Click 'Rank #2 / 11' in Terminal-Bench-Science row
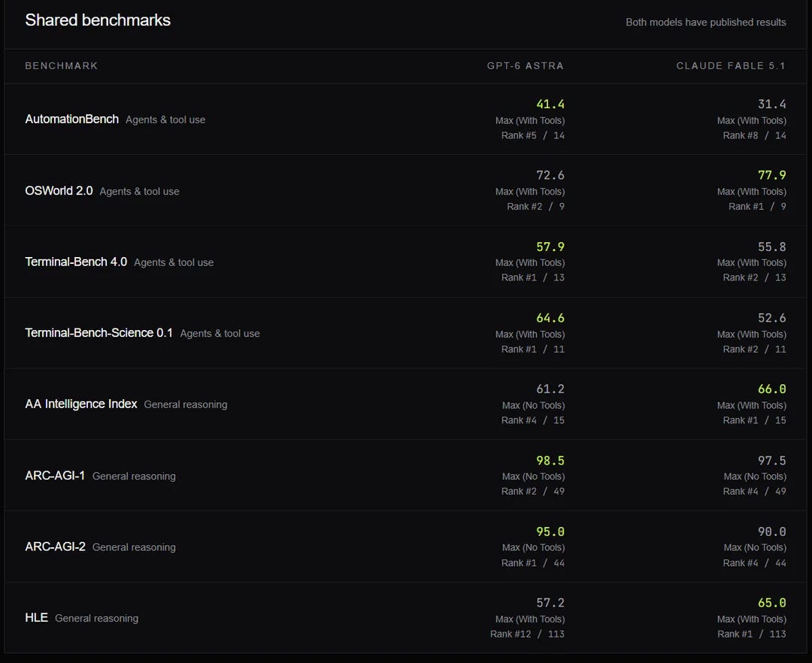 point(755,350)
